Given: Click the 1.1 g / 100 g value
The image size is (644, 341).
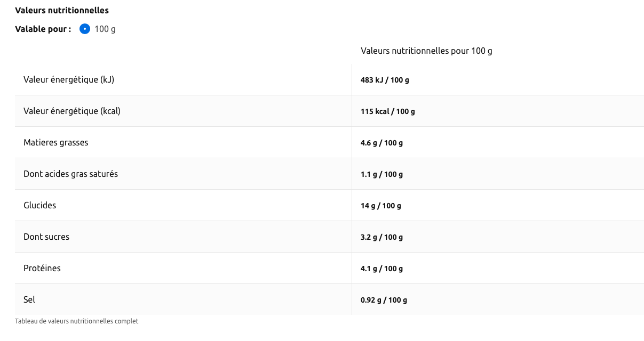Looking at the screenshot, I should [381, 174].
